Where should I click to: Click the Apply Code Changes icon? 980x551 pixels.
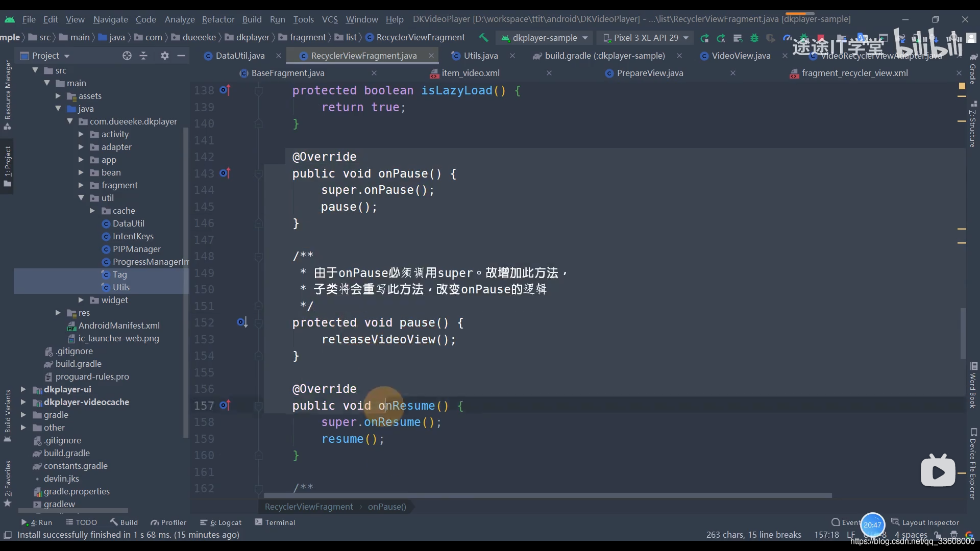(x=738, y=38)
